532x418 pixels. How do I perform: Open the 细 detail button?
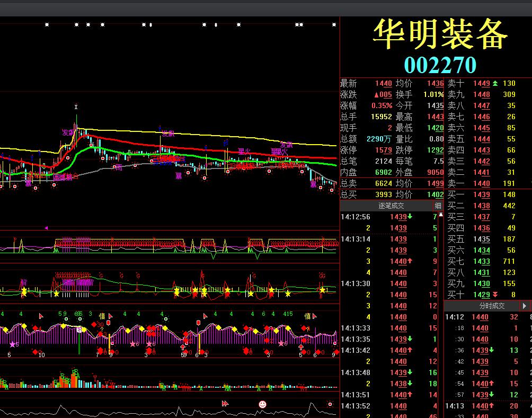point(438,206)
